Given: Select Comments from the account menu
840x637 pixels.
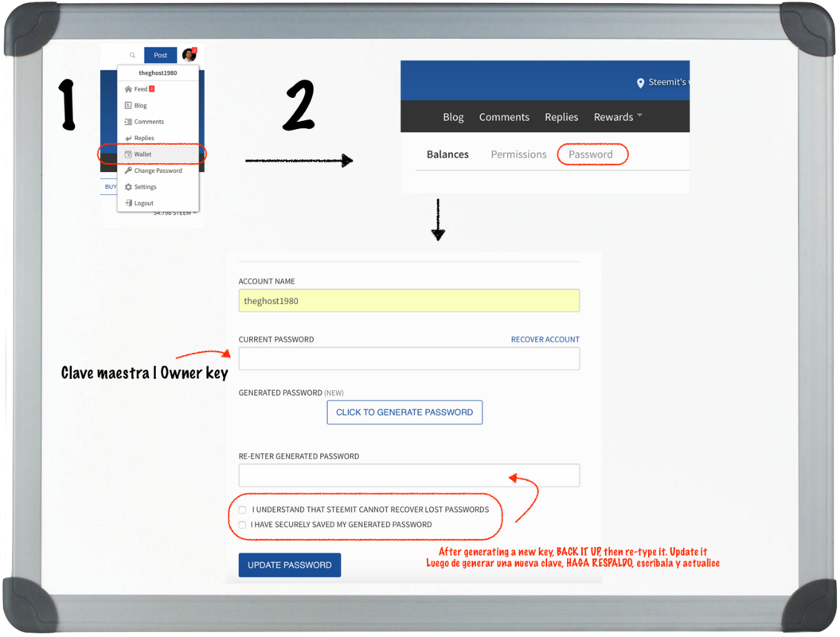Looking at the screenshot, I should 147,121.
